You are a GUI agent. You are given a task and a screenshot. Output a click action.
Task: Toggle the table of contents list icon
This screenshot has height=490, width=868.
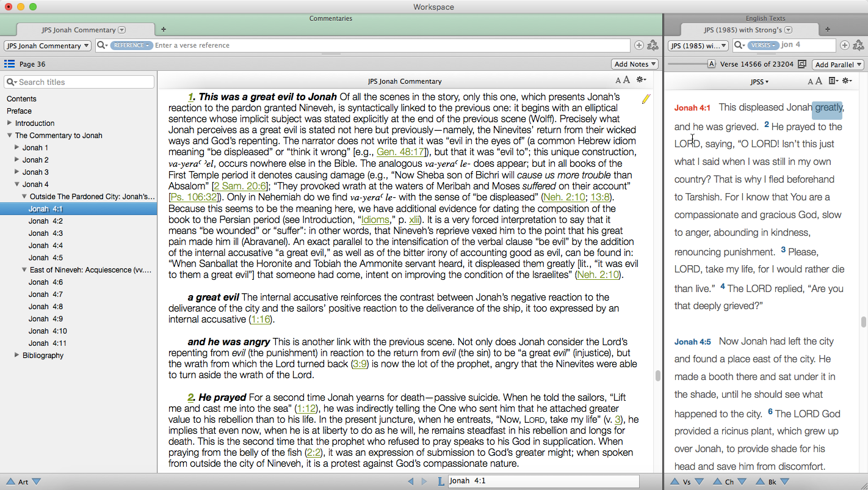click(x=9, y=64)
